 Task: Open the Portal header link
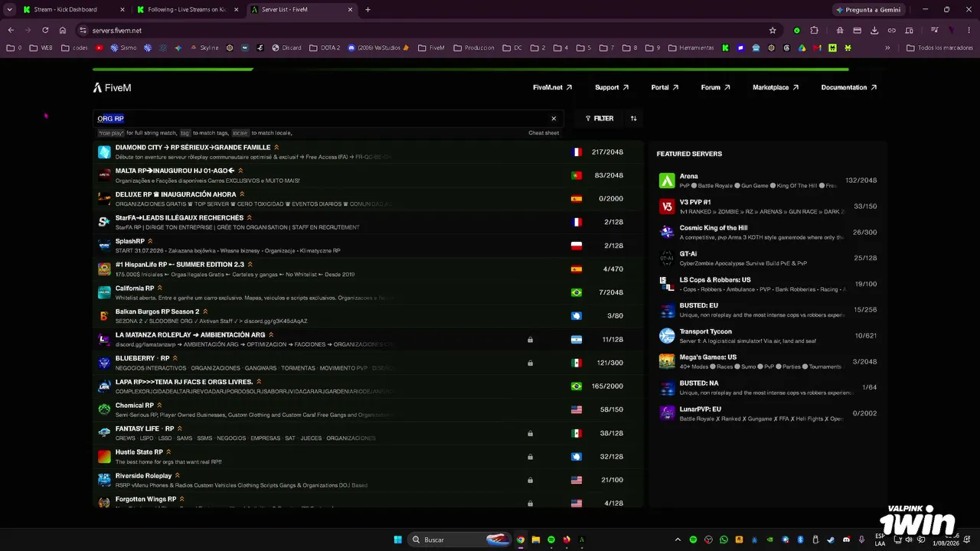point(665,88)
